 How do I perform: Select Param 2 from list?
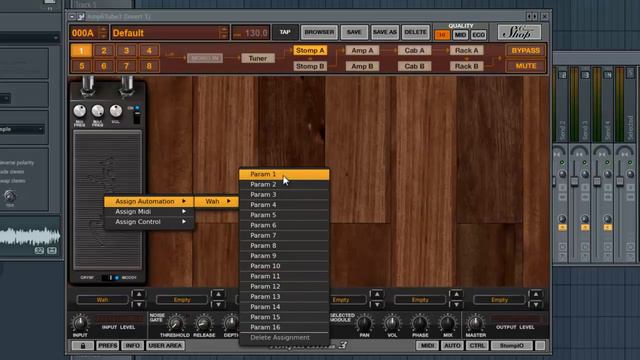[284, 184]
